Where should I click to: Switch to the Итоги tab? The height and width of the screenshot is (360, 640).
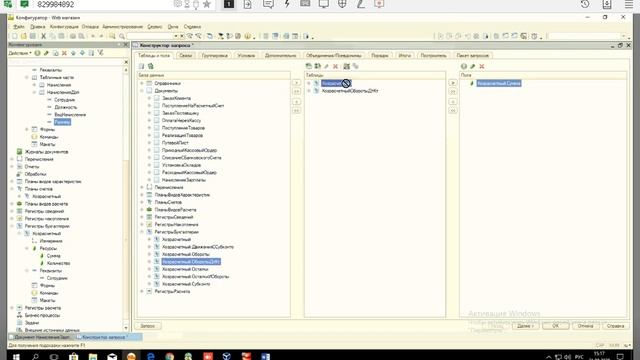coord(404,56)
